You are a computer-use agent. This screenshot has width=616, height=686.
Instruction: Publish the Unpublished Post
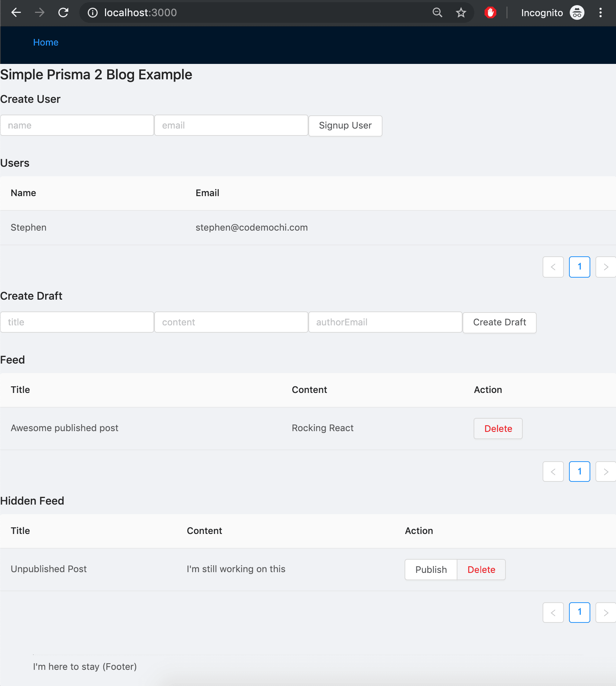(x=431, y=570)
